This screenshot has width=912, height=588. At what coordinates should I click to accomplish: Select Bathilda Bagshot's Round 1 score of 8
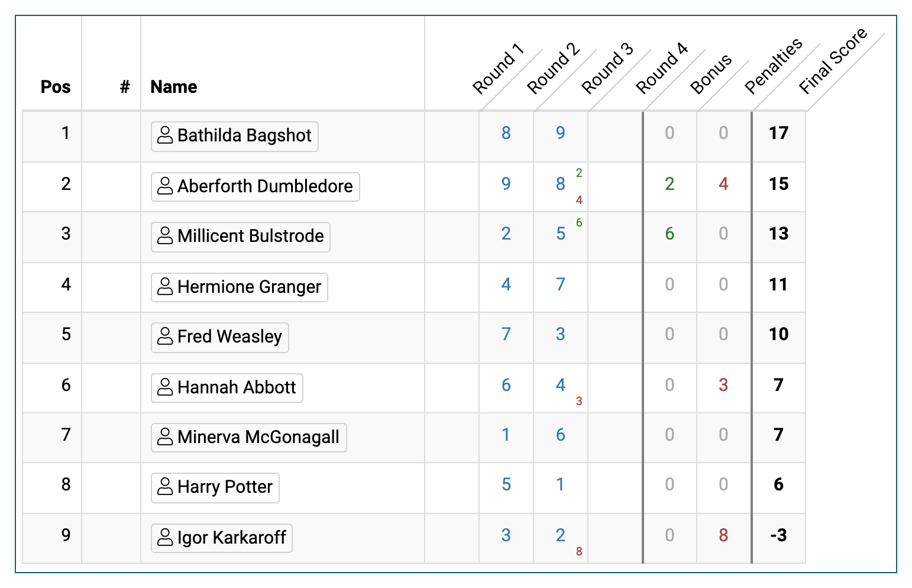506,133
